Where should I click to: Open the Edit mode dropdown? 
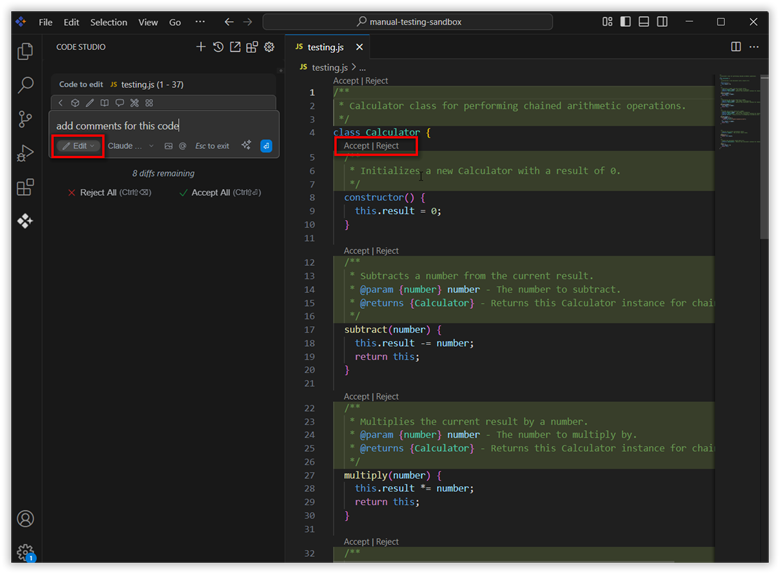(78, 146)
